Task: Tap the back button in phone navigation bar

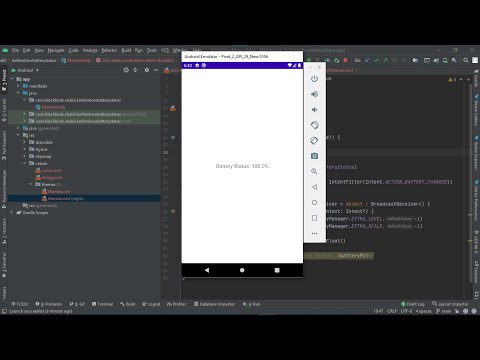Action: coord(207,270)
